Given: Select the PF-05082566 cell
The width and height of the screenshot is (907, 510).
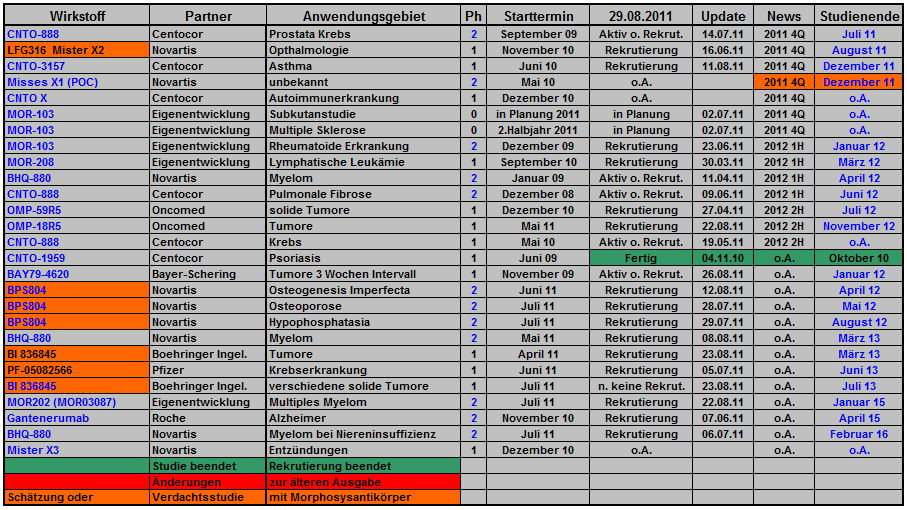Looking at the screenshot, I should pyautogui.click(x=77, y=371).
